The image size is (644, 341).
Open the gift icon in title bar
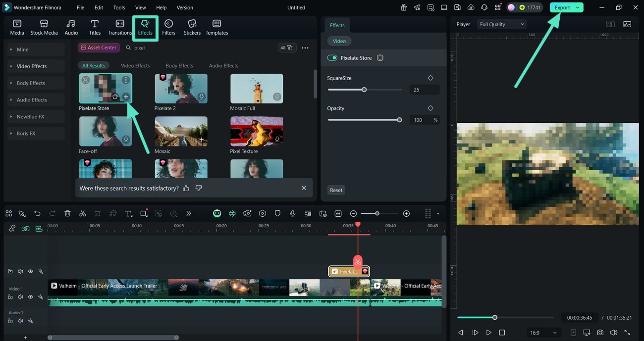(x=404, y=7)
